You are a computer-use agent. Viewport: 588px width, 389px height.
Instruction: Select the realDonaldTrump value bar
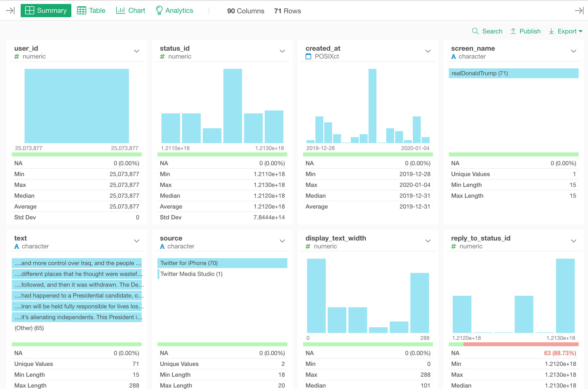click(x=513, y=73)
